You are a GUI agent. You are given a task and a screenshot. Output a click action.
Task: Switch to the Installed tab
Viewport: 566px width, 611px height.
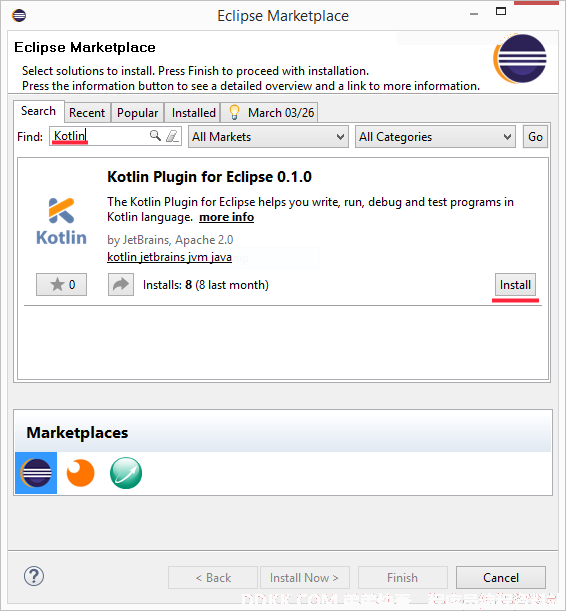[193, 113]
